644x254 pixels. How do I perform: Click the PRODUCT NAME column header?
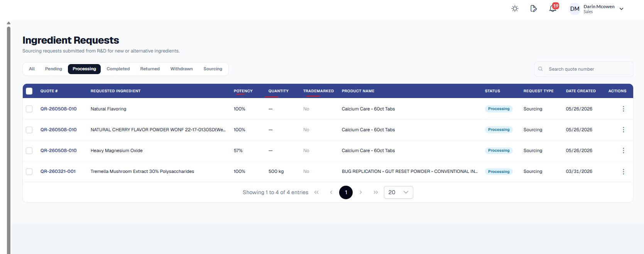(x=358, y=91)
